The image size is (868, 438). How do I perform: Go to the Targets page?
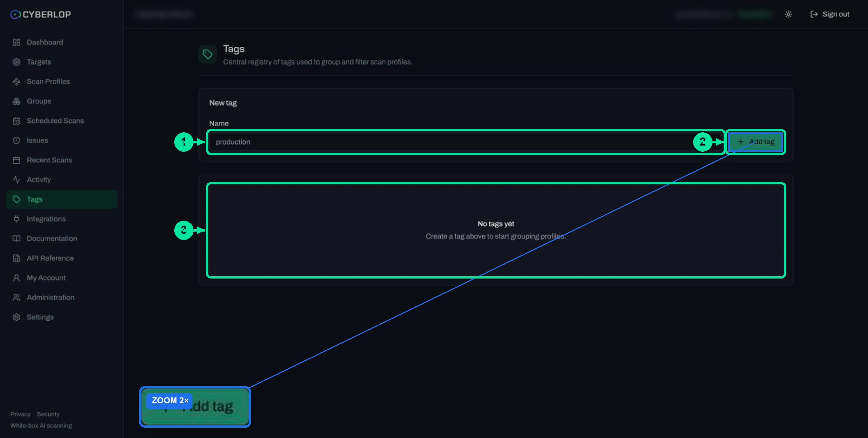point(62,62)
